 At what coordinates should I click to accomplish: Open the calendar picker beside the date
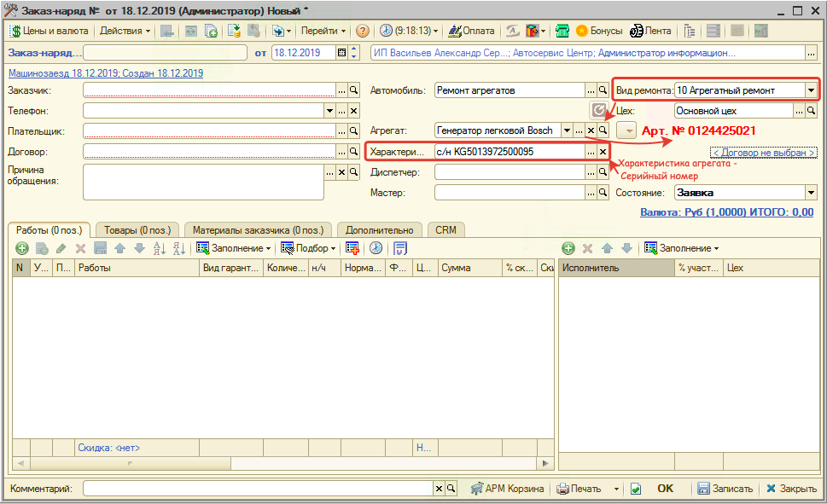point(342,53)
